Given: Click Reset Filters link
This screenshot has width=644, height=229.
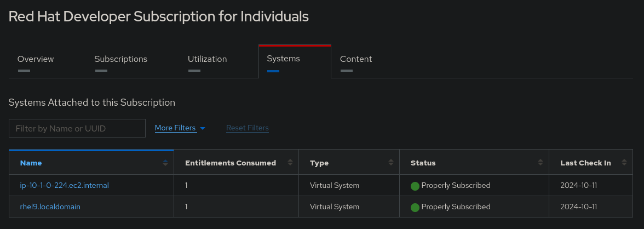Looking at the screenshot, I should 248,128.
